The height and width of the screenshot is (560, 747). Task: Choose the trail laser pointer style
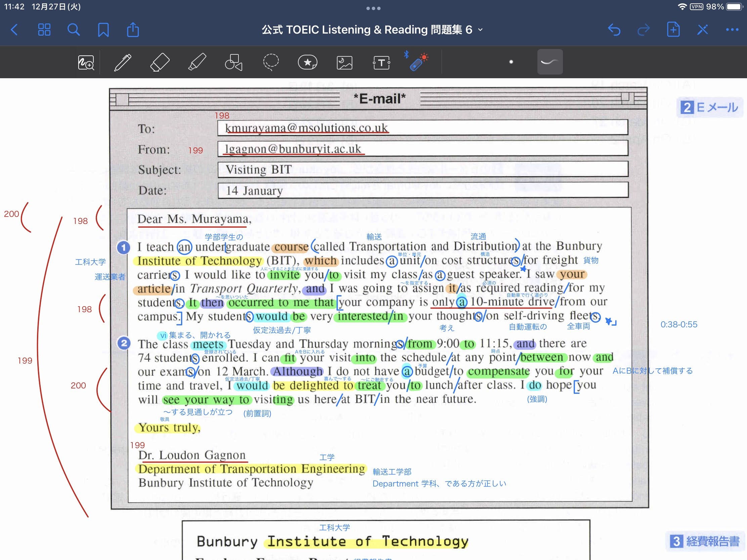coord(550,62)
